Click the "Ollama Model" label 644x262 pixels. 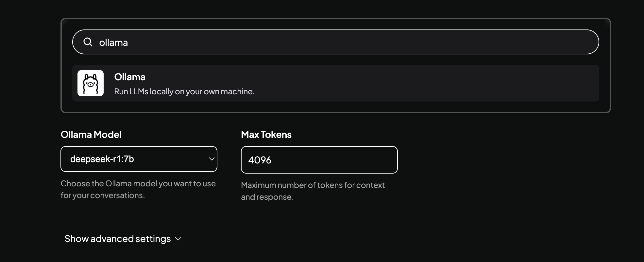91,135
